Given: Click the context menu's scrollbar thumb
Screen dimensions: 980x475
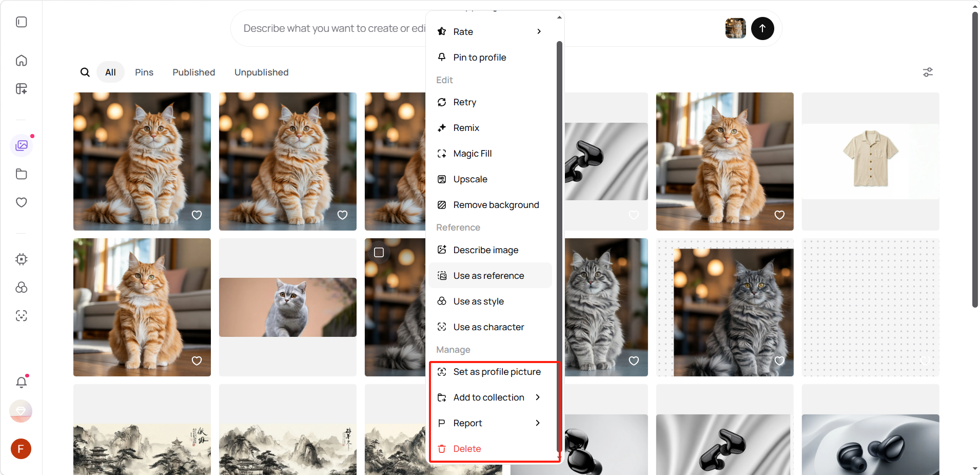Looking at the screenshot, I should [560, 246].
